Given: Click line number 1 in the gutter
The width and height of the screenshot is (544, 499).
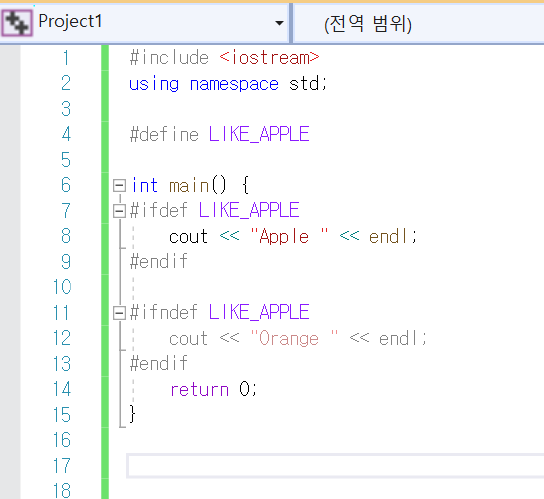Looking at the screenshot, I should click(66, 58).
